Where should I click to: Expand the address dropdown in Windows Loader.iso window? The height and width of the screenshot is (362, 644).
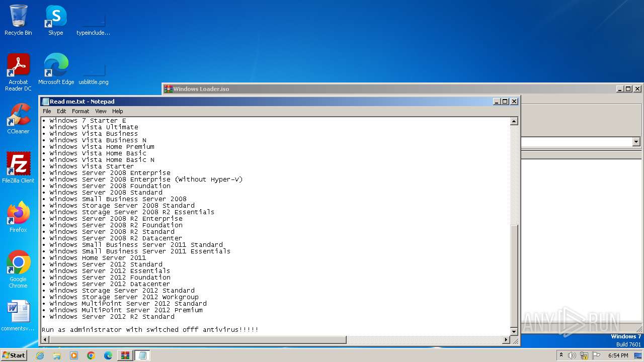636,142
